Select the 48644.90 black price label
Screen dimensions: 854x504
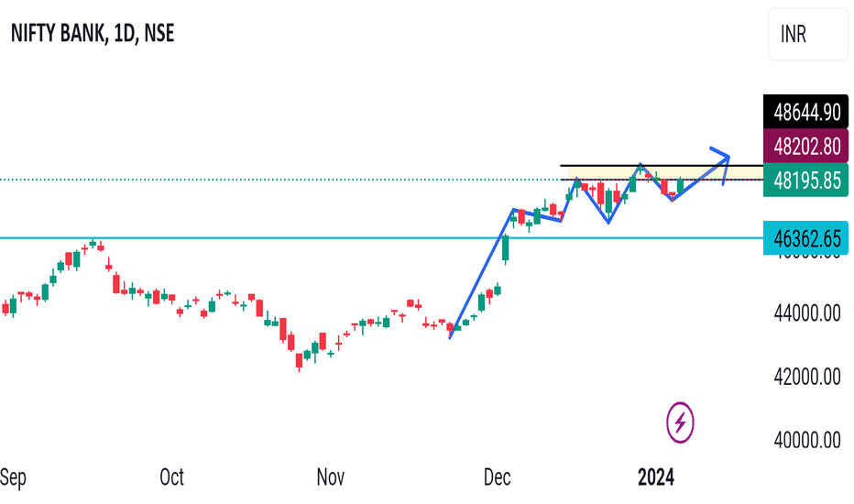[805, 112]
